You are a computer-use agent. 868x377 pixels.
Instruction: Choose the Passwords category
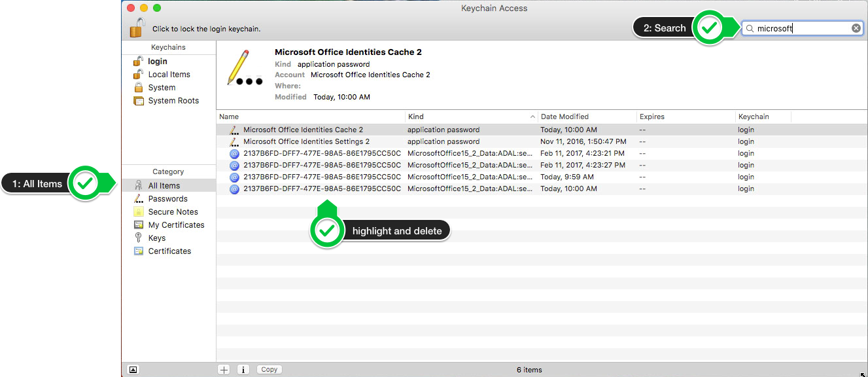click(169, 199)
